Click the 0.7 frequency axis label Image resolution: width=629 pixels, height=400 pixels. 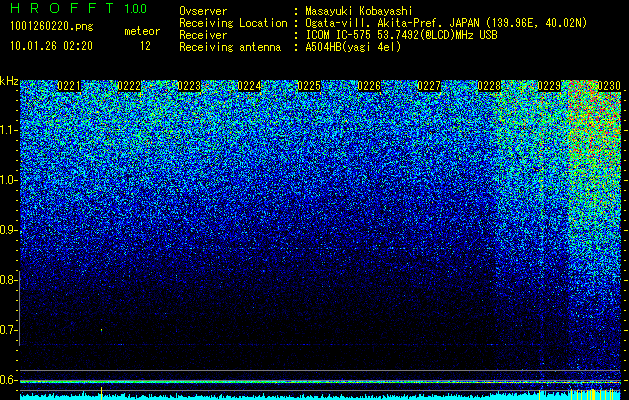pyautogui.click(x=7, y=330)
